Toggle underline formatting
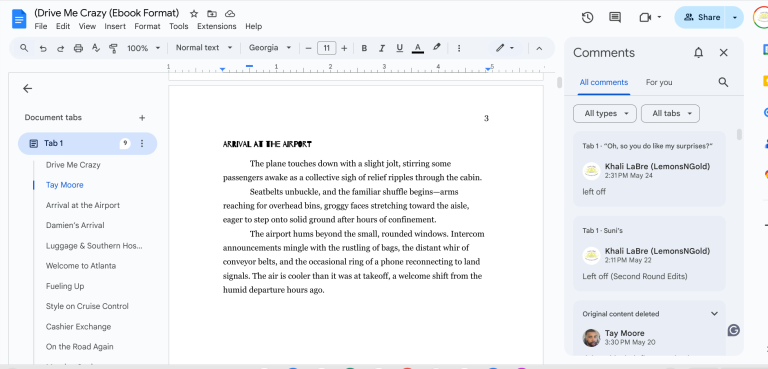Viewport: 768px width, 369px height. [x=399, y=48]
